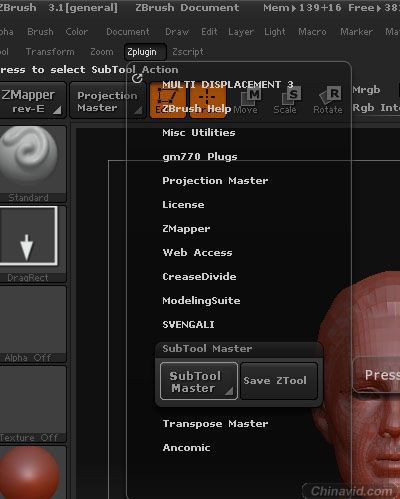Expand gm770 Plugs section

pos(200,157)
